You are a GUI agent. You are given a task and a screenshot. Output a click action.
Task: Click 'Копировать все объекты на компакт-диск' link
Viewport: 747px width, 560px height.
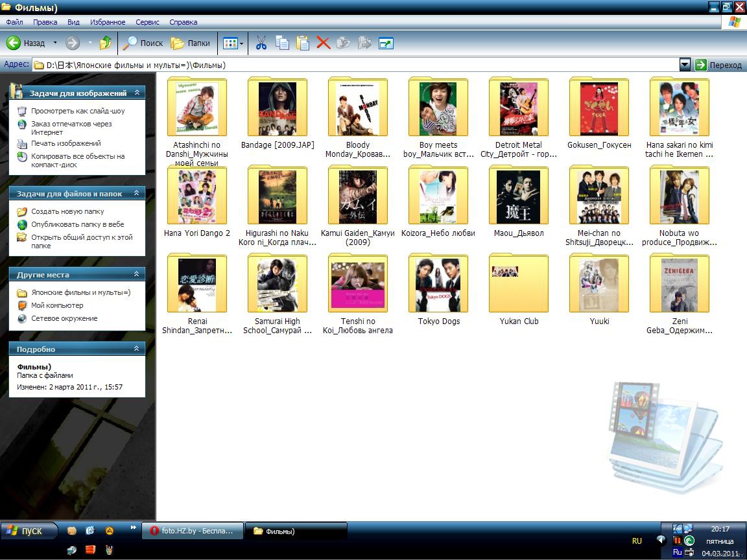pos(78,161)
